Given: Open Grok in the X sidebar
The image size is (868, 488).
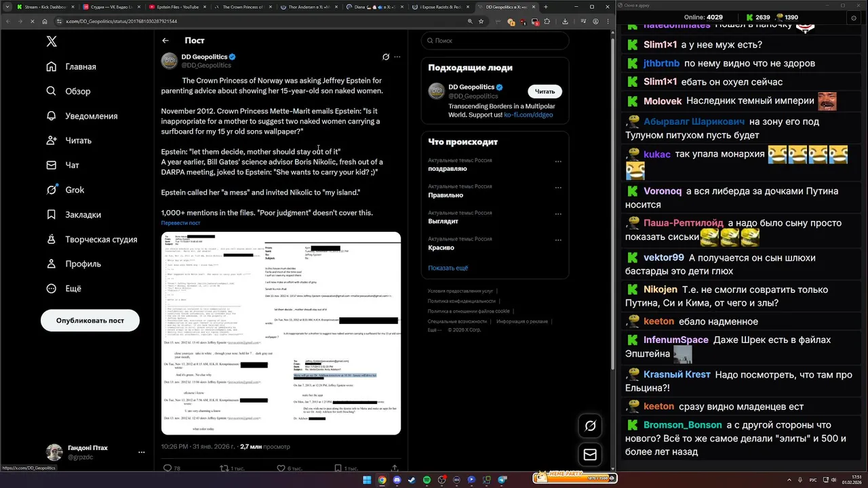Looking at the screenshot, I should pos(66,190).
